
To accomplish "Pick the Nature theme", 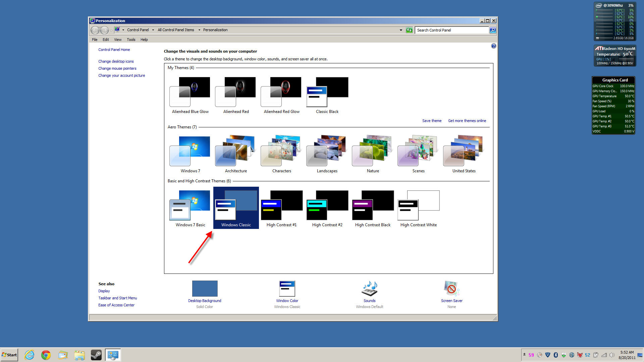I will 373,155.
